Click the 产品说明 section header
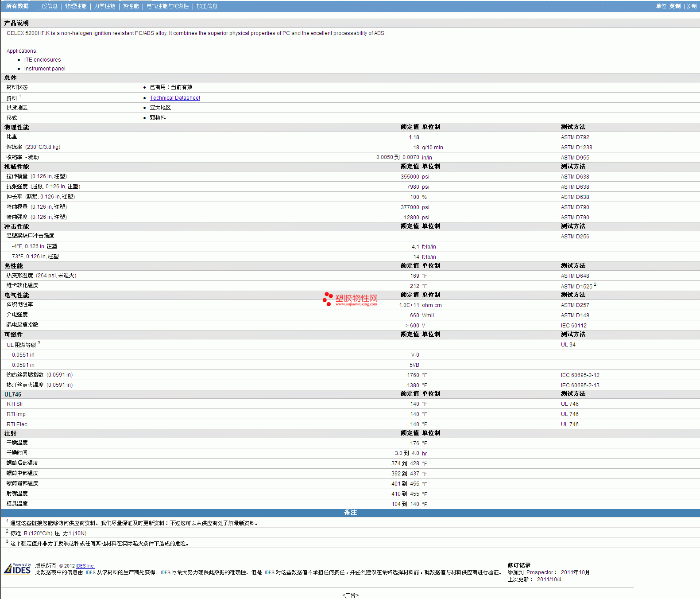This screenshot has height=599, width=700. coord(16,23)
